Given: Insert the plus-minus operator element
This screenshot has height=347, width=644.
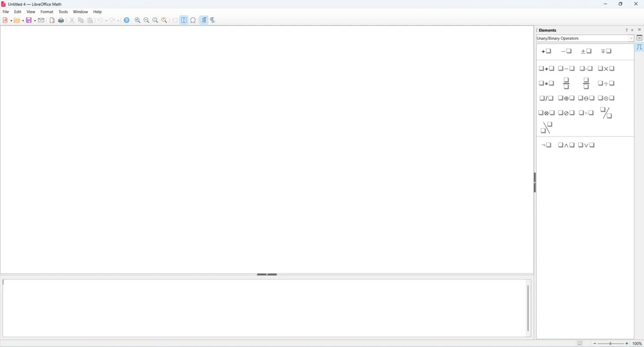Looking at the screenshot, I should pos(586,51).
